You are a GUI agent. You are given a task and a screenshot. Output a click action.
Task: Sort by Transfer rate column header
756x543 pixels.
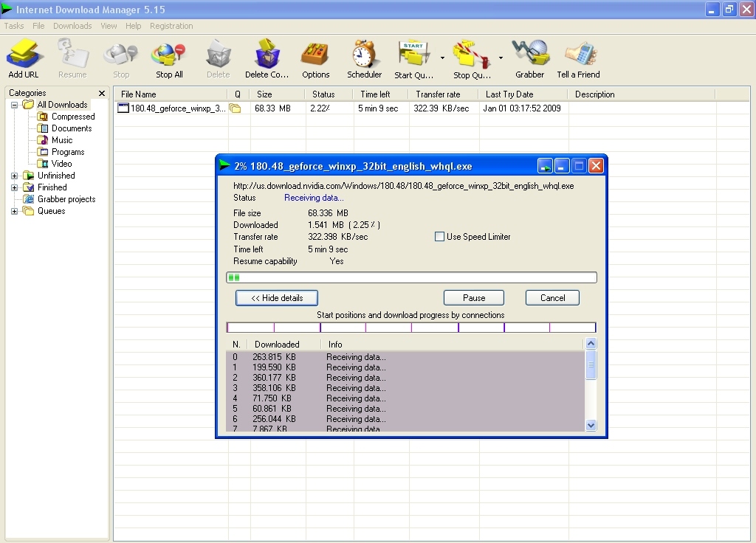tap(444, 94)
